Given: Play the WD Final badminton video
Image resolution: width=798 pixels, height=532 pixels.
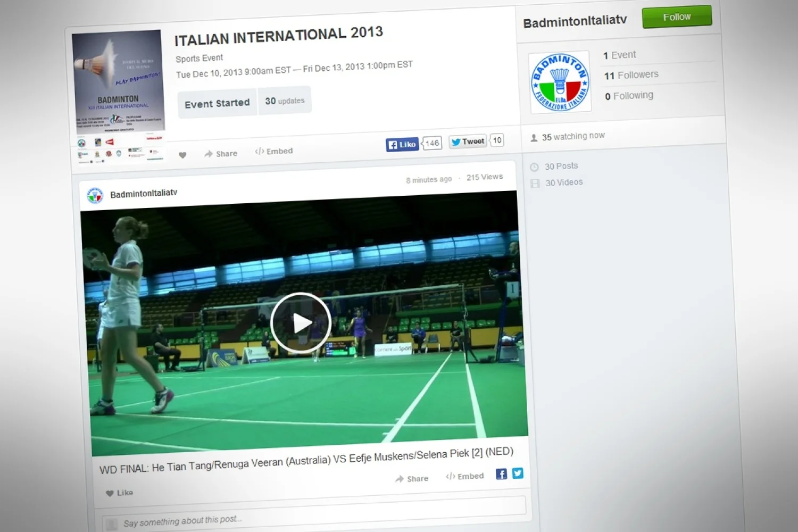Looking at the screenshot, I should [301, 323].
